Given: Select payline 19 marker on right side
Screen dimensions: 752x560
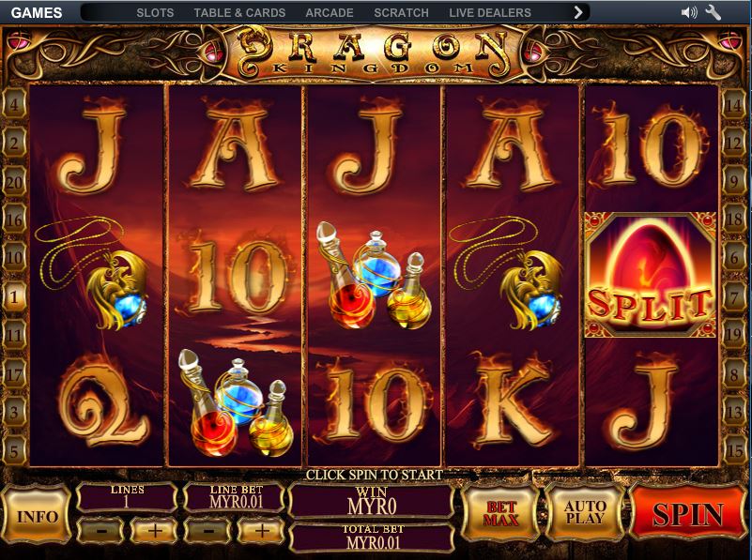Looking at the screenshot, I should 734,334.
